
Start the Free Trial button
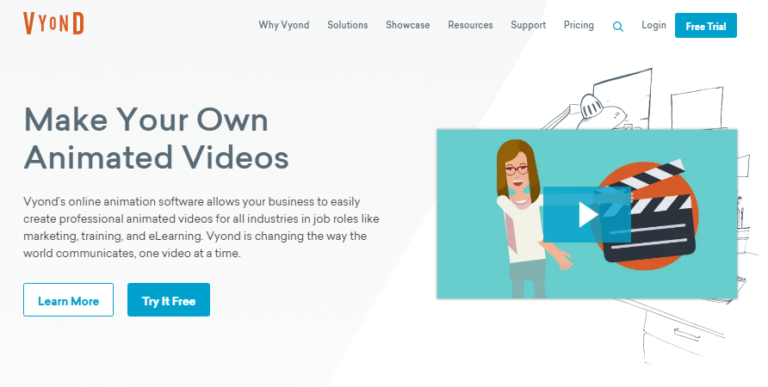706,25
